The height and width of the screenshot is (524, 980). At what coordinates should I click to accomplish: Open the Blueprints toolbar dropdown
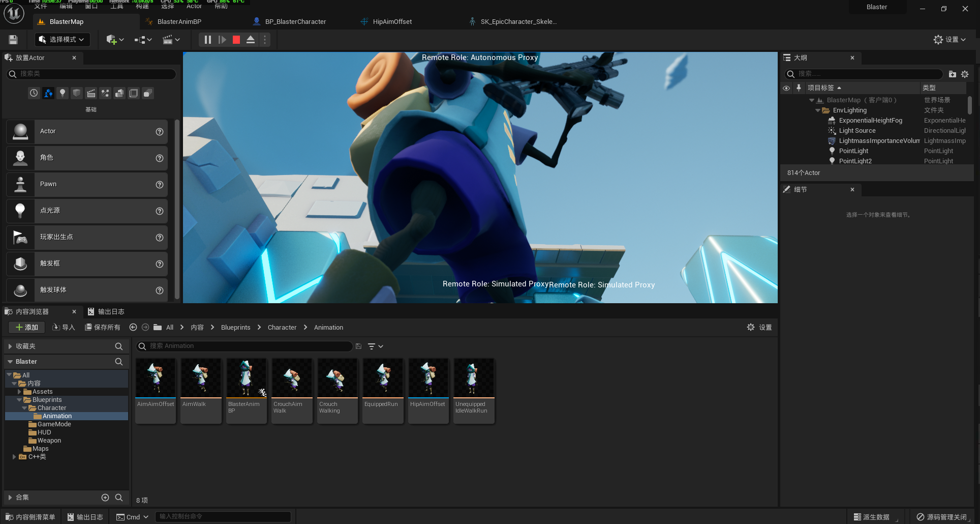[x=143, y=40]
